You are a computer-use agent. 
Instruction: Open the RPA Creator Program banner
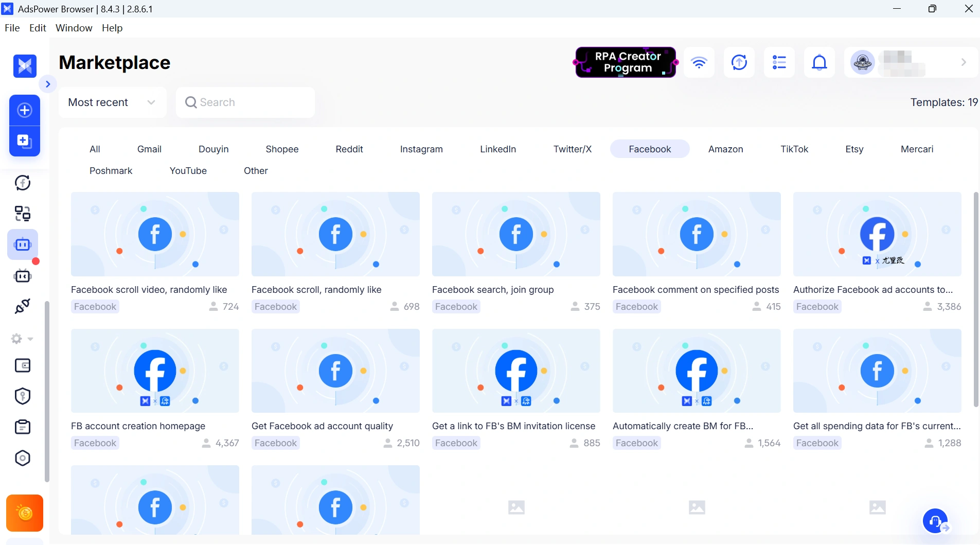pyautogui.click(x=626, y=62)
